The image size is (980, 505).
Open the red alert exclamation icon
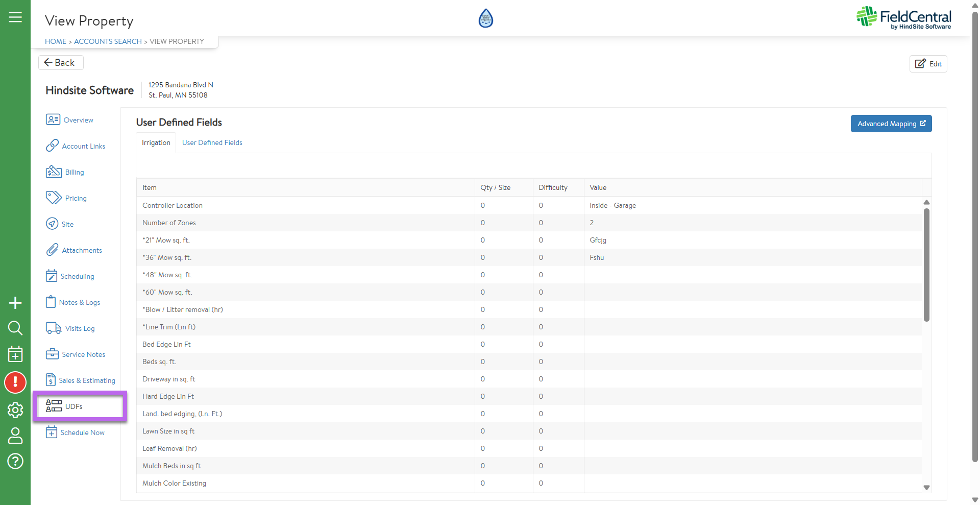15,382
